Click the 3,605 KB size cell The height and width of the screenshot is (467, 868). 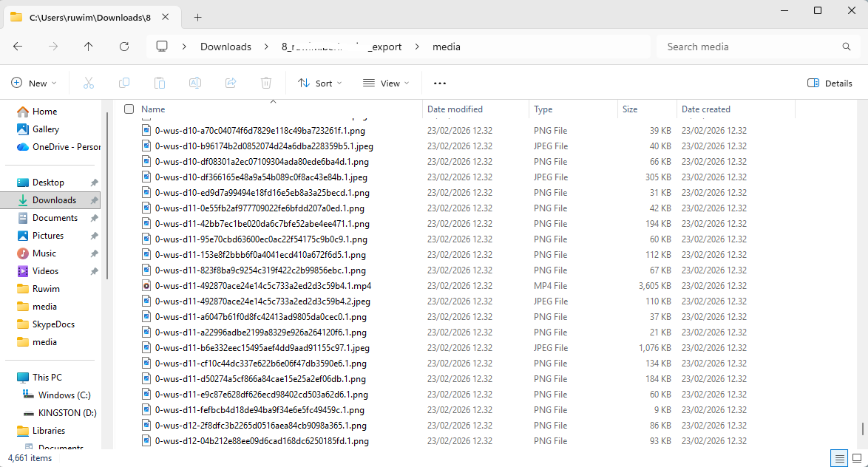coord(654,285)
